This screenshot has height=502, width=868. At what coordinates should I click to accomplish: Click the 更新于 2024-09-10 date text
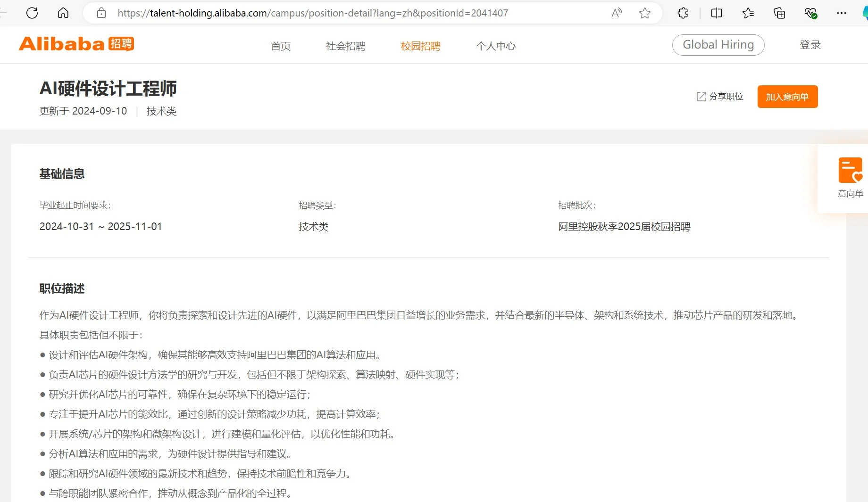pos(83,111)
